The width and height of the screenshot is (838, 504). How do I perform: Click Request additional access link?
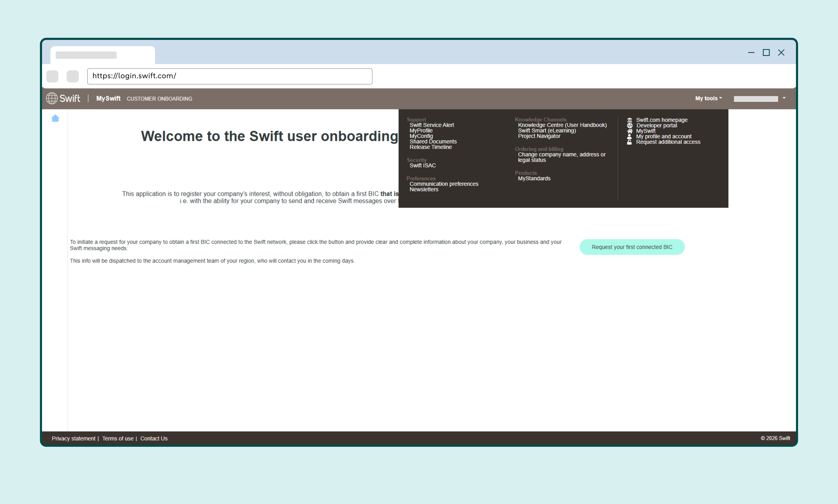tap(668, 142)
